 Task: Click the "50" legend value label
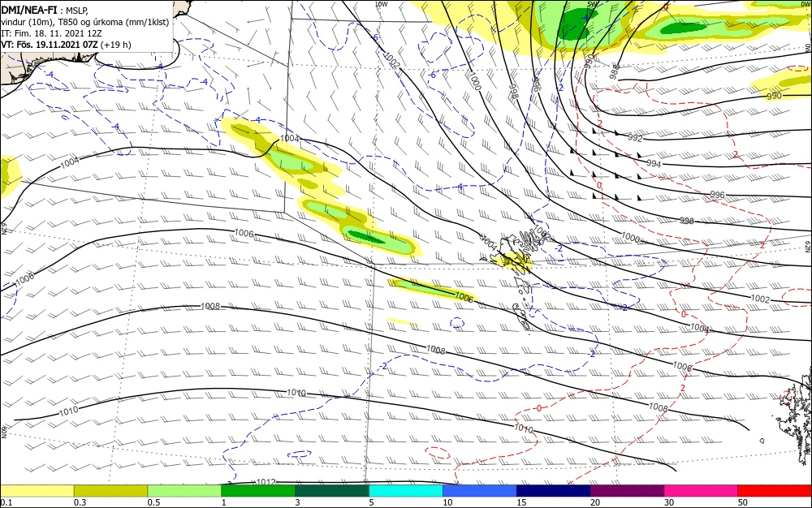click(x=743, y=502)
